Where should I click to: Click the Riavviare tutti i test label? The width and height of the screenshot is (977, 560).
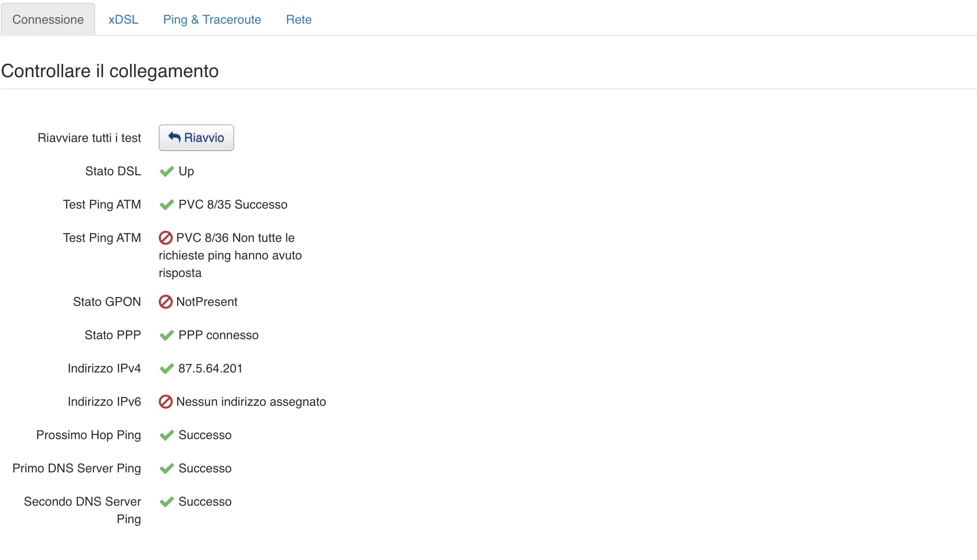point(89,138)
